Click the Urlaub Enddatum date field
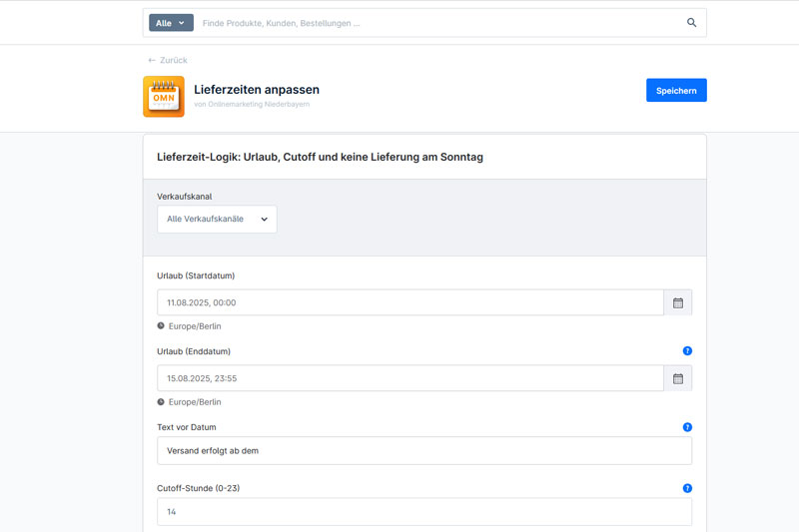Screen dimensions: 799x532 click(409, 378)
